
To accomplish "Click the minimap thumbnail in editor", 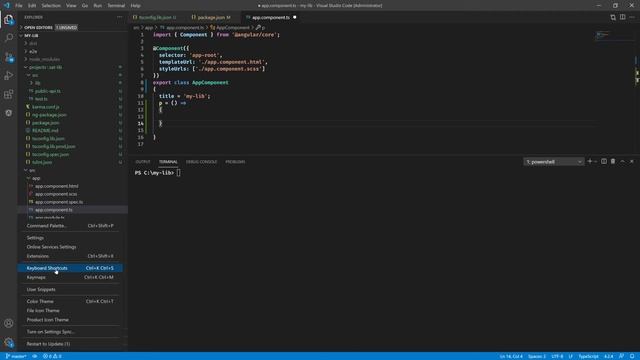I will (x=602, y=35).
